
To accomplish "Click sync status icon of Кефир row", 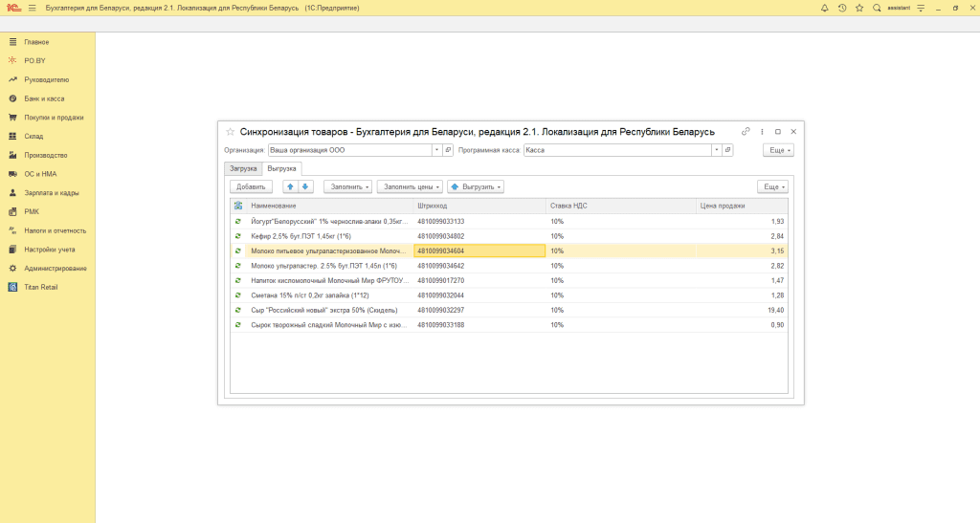I will 238,236.
